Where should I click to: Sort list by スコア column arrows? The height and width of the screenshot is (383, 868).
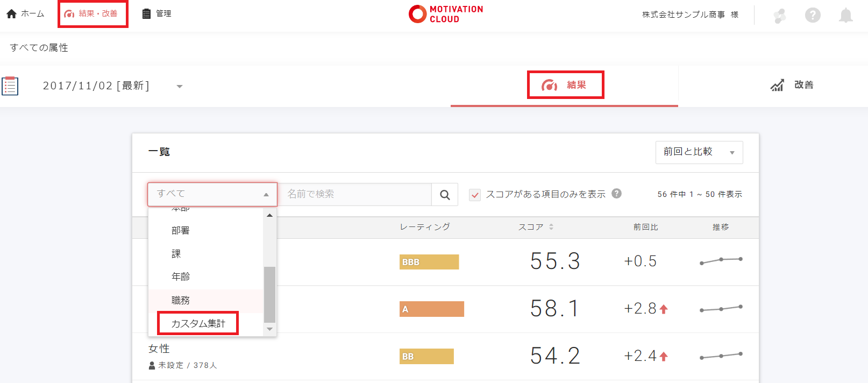[551, 227]
